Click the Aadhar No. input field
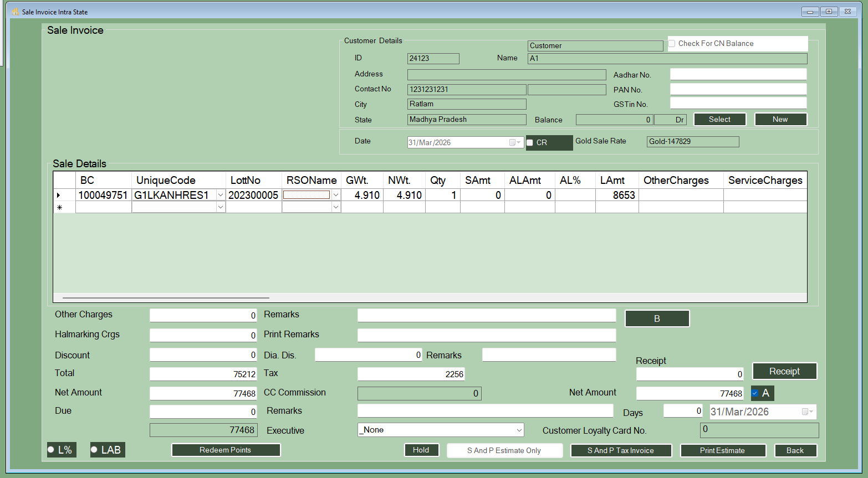 [738, 74]
